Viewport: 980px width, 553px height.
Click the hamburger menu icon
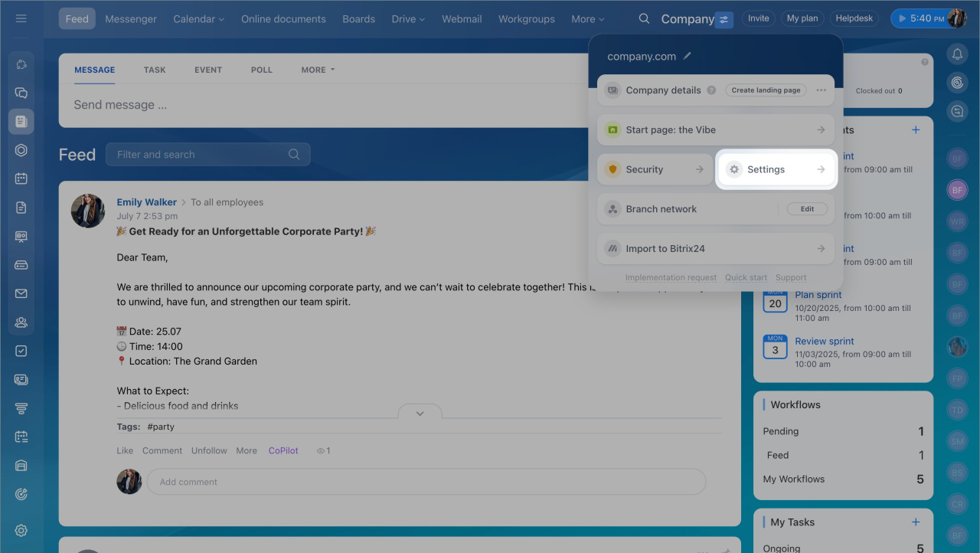(x=21, y=18)
